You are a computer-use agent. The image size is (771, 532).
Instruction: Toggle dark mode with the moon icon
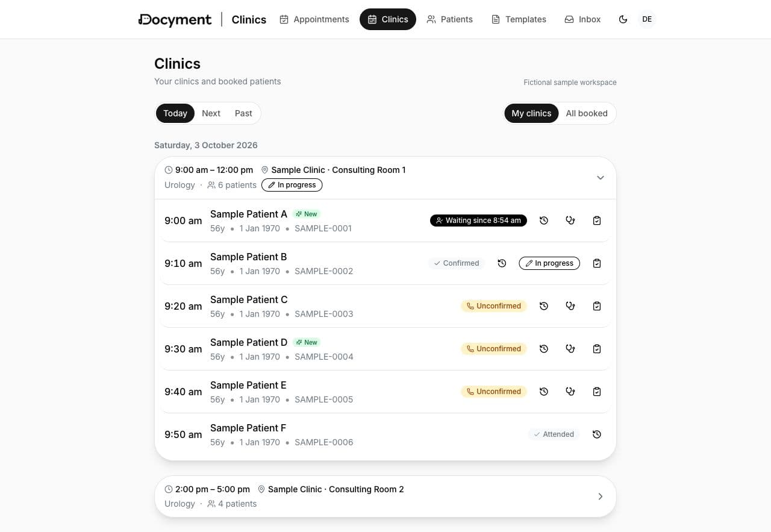[623, 19]
